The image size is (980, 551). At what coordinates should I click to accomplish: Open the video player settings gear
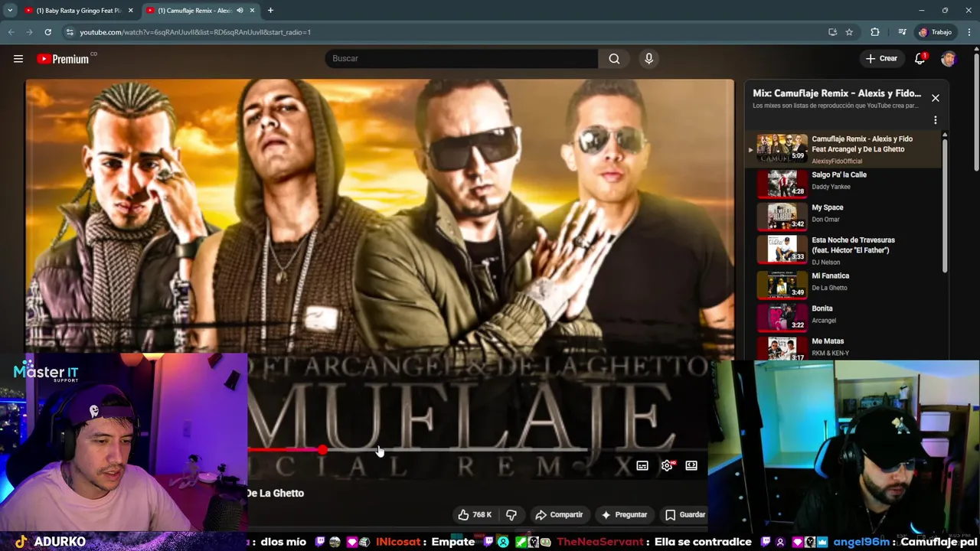667,465
